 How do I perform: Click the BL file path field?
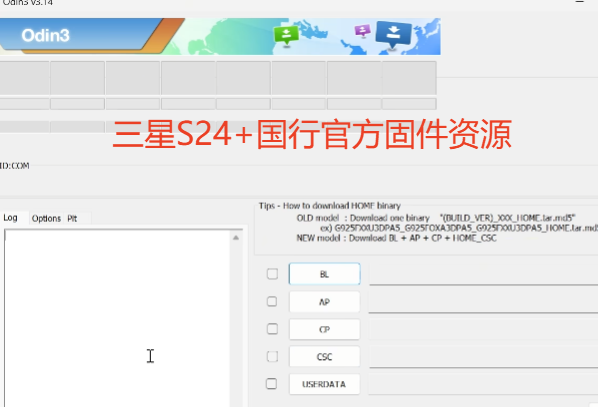click(483, 274)
